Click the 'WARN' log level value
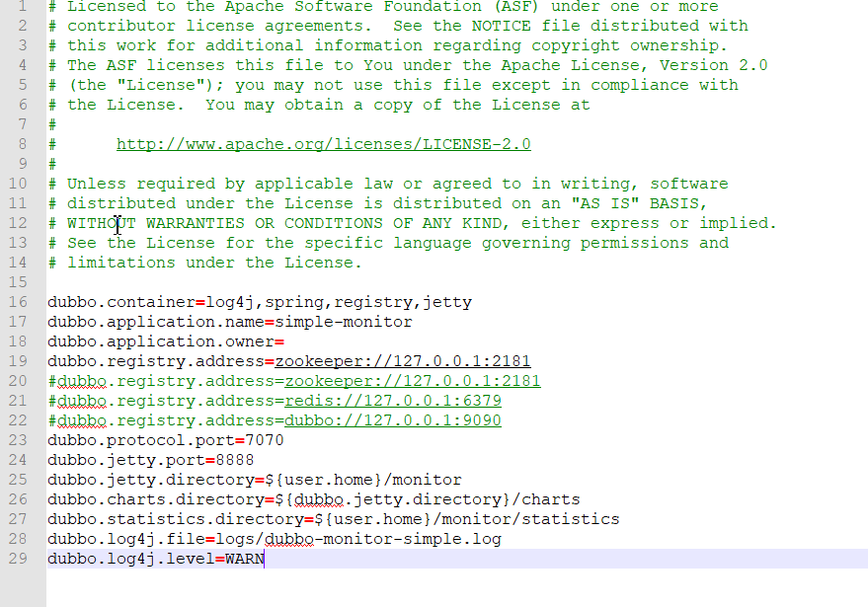Image resolution: width=868 pixels, height=607 pixels. click(245, 559)
